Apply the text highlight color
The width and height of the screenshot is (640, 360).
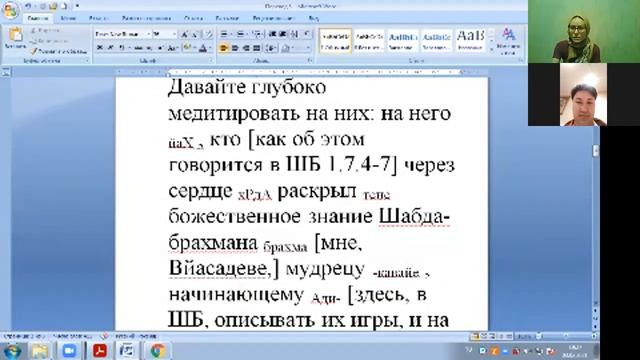point(187,48)
